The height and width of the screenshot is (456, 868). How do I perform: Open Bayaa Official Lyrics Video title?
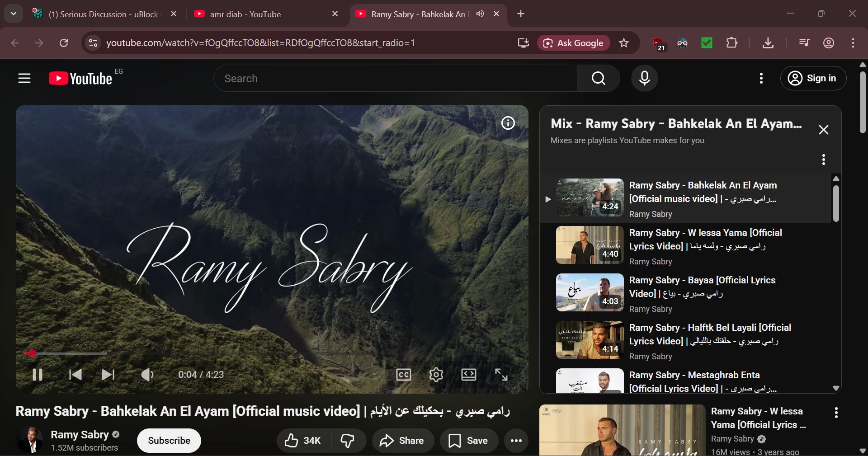click(702, 287)
